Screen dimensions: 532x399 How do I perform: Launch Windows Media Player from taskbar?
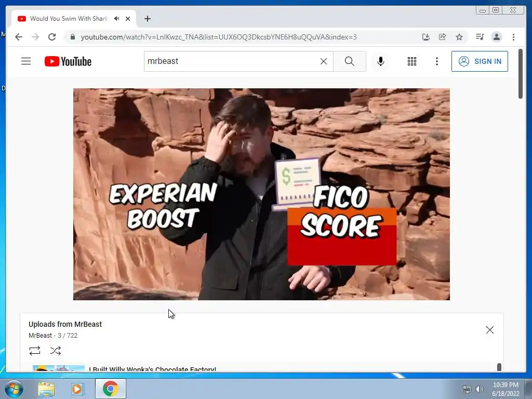[x=77, y=389]
